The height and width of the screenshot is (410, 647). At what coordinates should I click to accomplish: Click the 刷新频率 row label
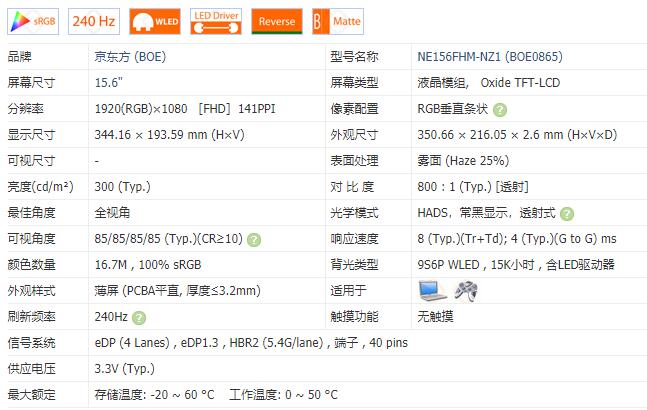[x=31, y=316]
